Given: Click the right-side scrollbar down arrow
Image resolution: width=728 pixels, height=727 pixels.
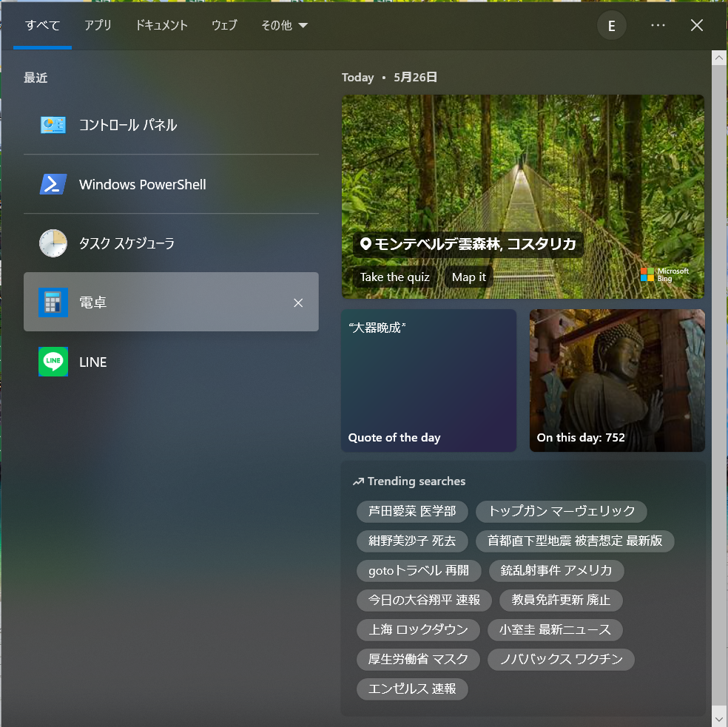Looking at the screenshot, I should coord(718,718).
